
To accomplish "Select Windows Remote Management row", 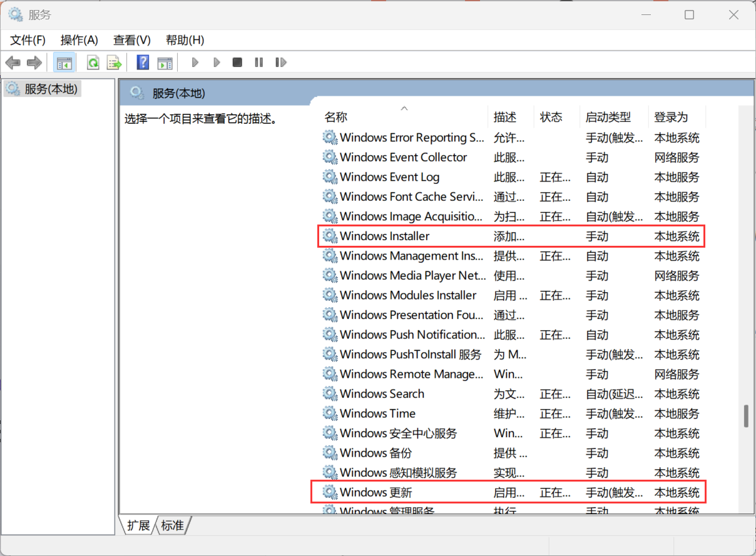I will click(512, 374).
